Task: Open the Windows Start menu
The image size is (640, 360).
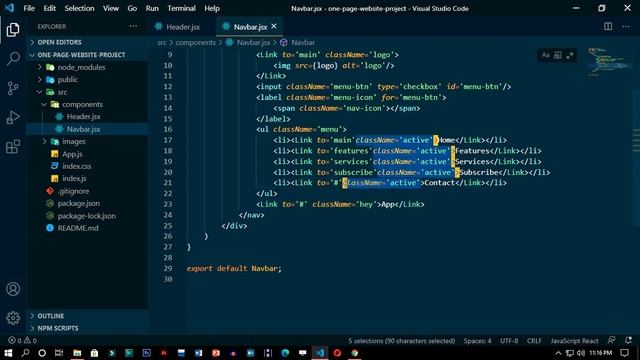Action: (x=8, y=353)
